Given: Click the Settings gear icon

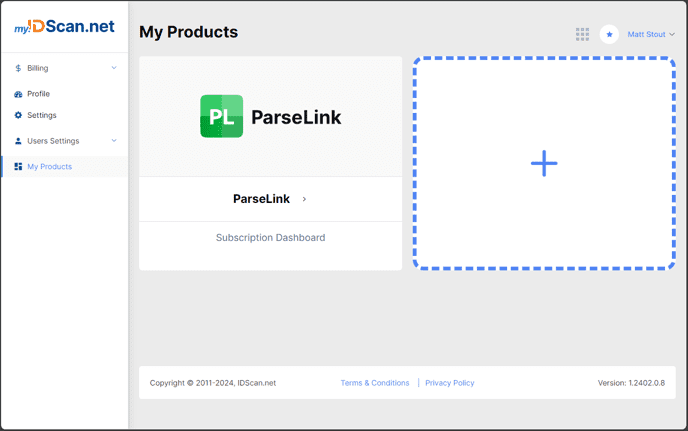Looking at the screenshot, I should click(x=18, y=115).
